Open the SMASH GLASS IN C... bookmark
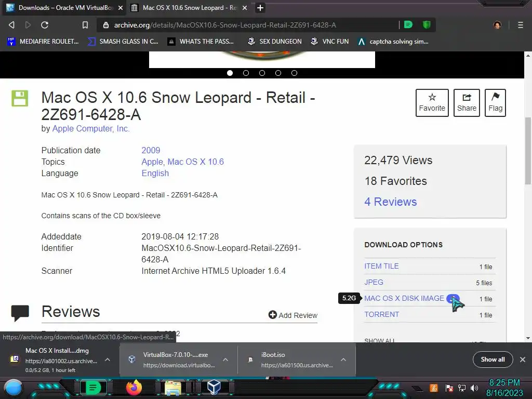The width and height of the screenshot is (532, 399). [123, 42]
